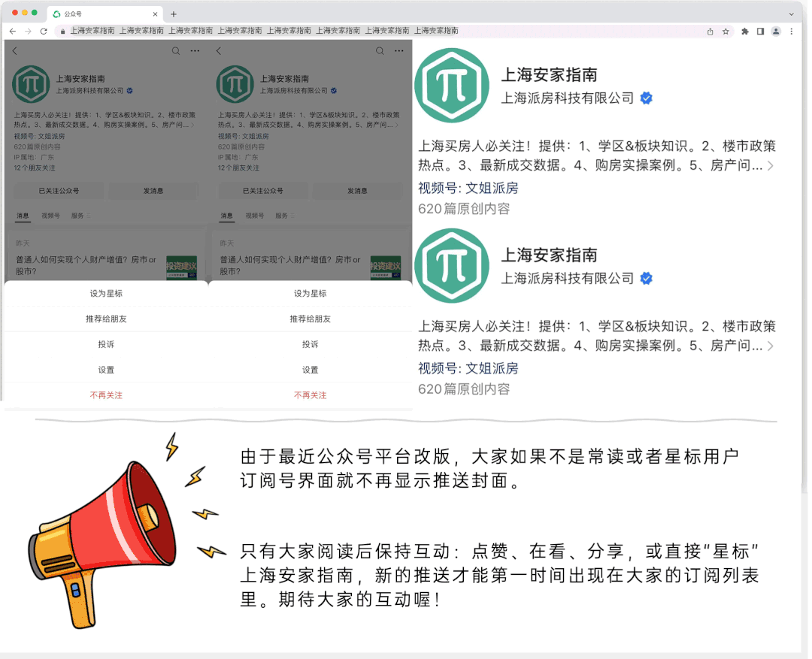
Task: Switch to 视频号 tab in middle phone panel
Action: tap(254, 216)
